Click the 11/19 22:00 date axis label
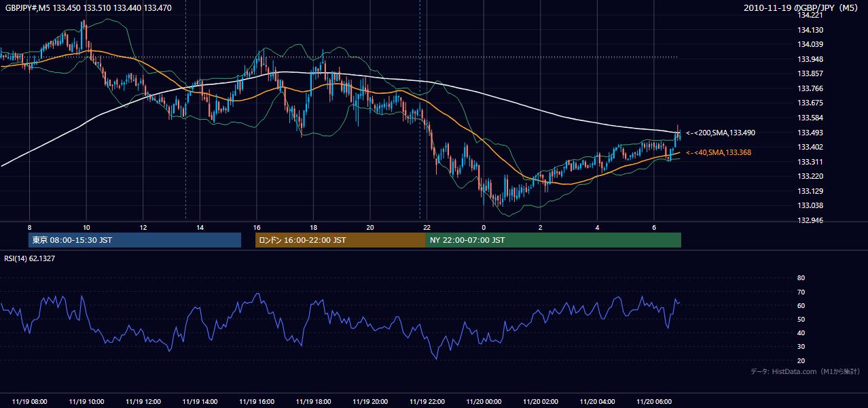Screen dimensions: 868x408 tap(427, 402)
